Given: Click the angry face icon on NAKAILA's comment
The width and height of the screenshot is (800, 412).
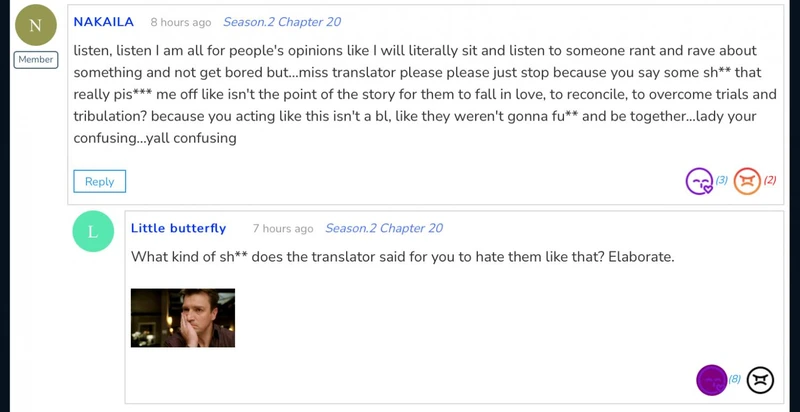Looking at the screenshot, I should tap(747, 181).
